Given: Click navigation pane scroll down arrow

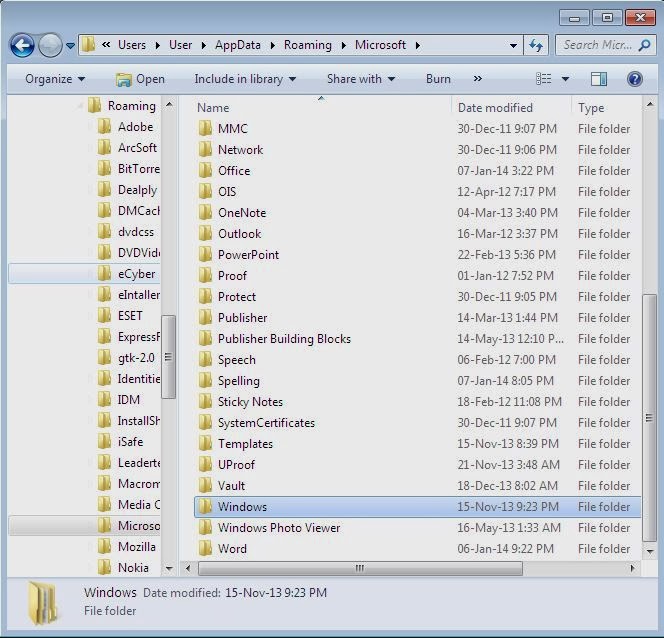Looking at the screenshot, I should (169, 568).
